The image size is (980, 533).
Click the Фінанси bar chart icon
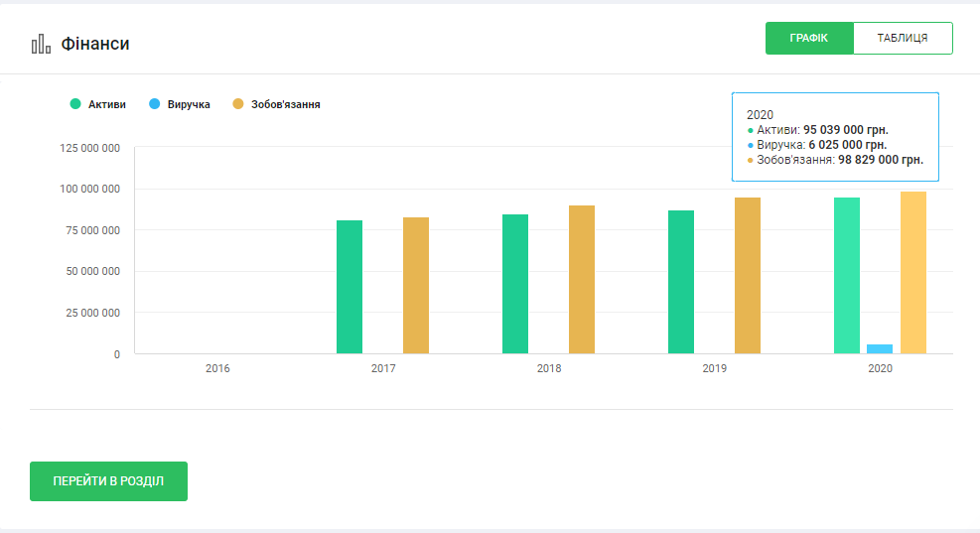pos(41,45)
